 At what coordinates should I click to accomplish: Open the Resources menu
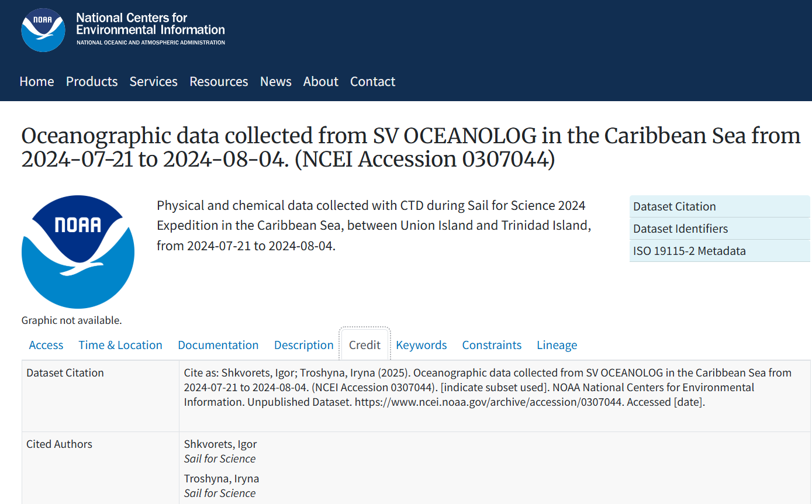219,81
